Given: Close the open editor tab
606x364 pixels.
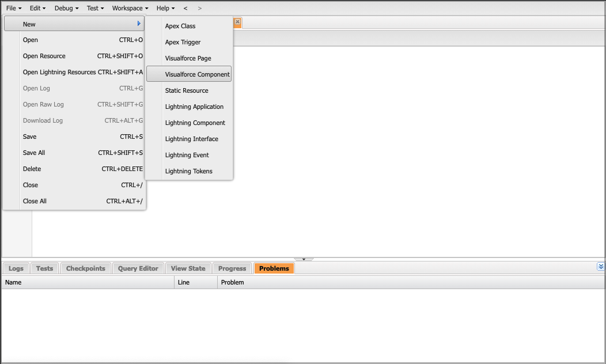Looking at the screenshot, I should tap(238, 22).
